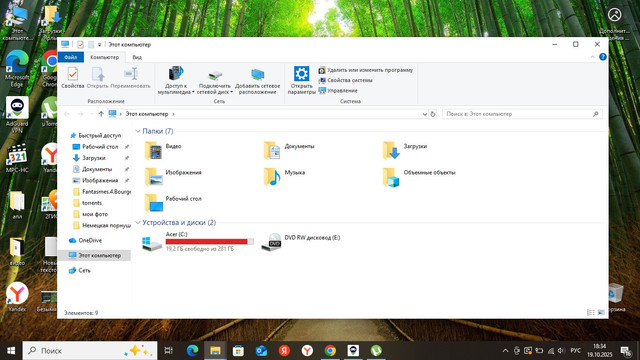Click the Свойства properties ribbon icon

tap(73, 78)
